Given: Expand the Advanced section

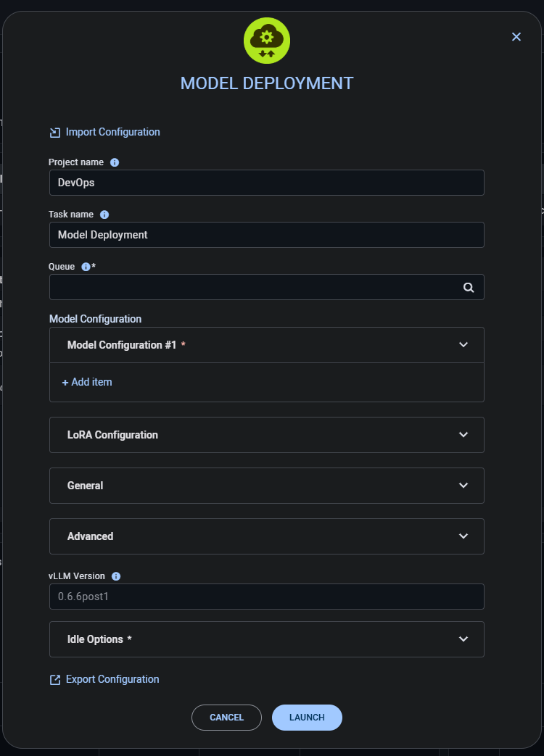Looking at the screenshot, I should pos(463,536).
